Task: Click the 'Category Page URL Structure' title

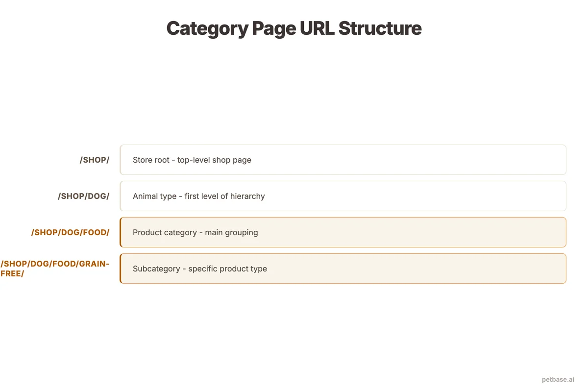Action: (294, 28)
